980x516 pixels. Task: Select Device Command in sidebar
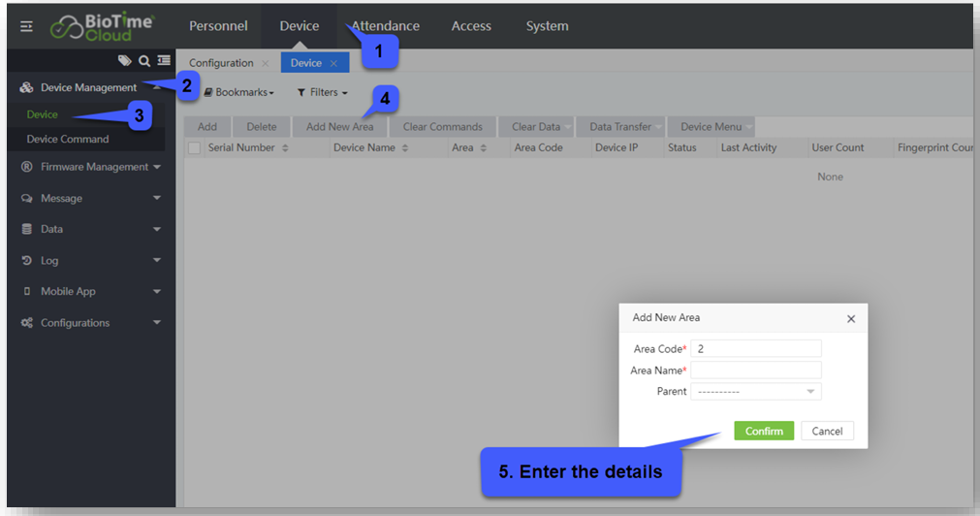68,139
